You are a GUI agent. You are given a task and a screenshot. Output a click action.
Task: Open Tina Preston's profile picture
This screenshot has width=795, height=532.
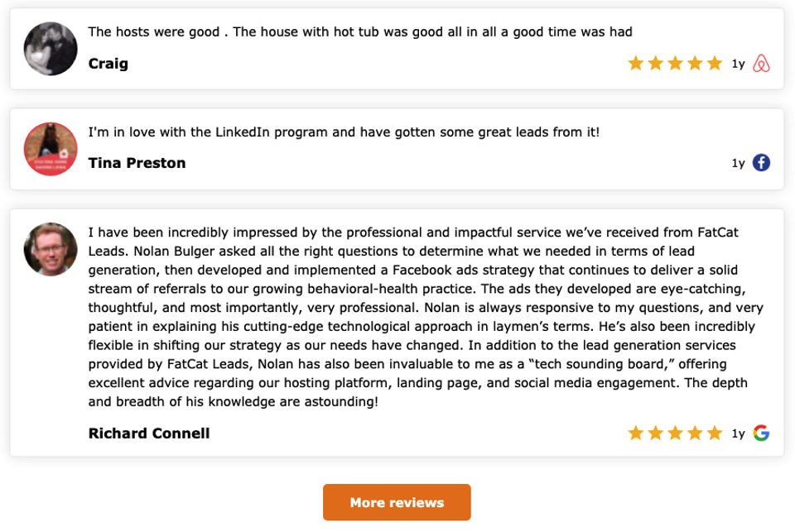point(51,149)
